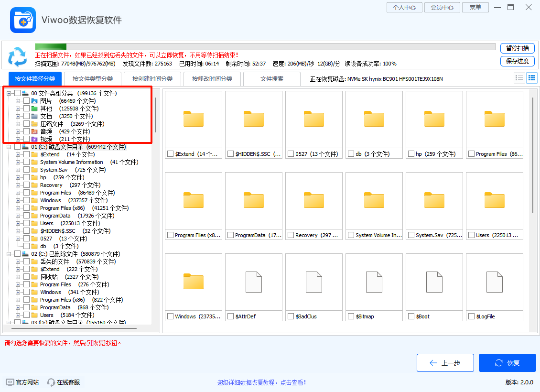Click the Viwoo logo icon
540x392 pixels.
(x=22, y=20)
